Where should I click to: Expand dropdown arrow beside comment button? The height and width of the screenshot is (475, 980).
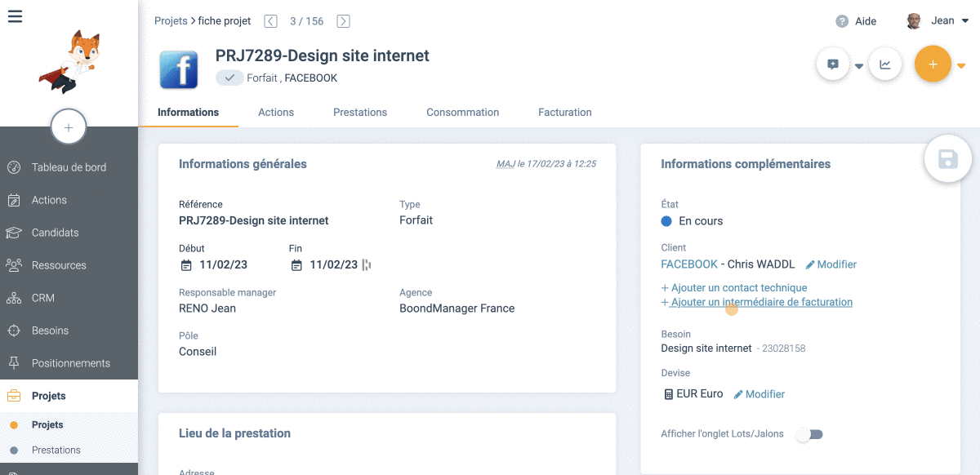[859, 66]
